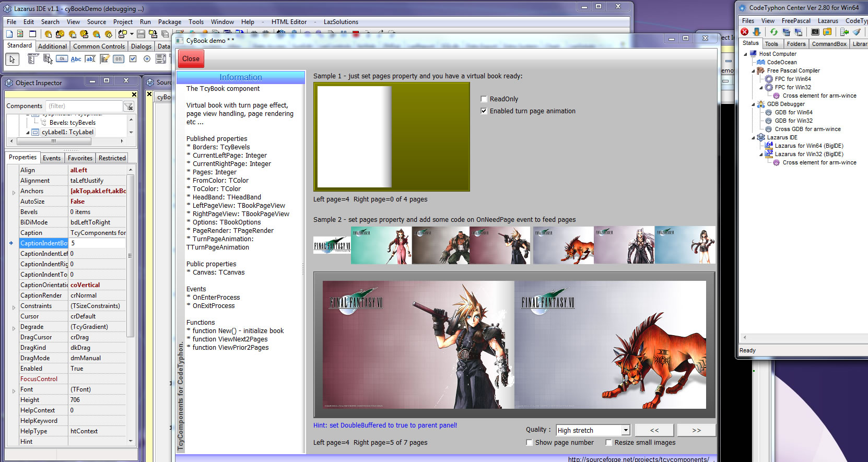Collapse the Lazarus IDE tree node
868x462 pixels.
coord(753,137)
